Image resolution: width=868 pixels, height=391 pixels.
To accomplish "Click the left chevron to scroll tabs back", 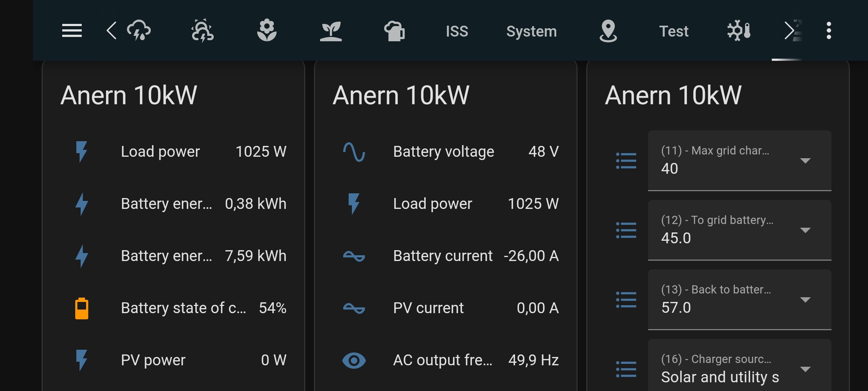I will point(111,31).
